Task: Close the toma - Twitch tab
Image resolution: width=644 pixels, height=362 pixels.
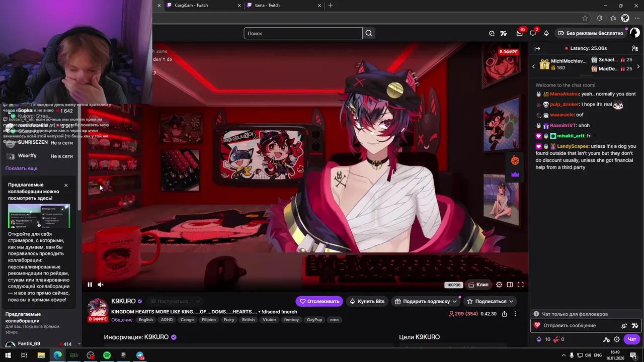Action: point(319,5)
